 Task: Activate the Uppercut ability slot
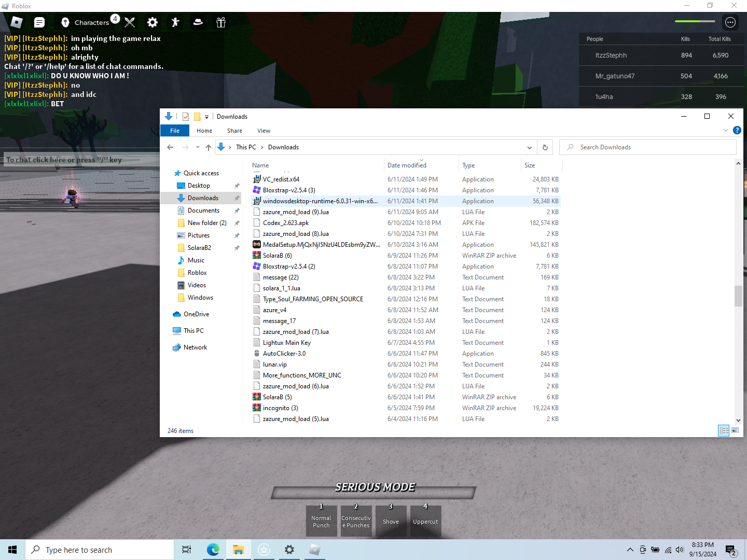coord(425,521)
